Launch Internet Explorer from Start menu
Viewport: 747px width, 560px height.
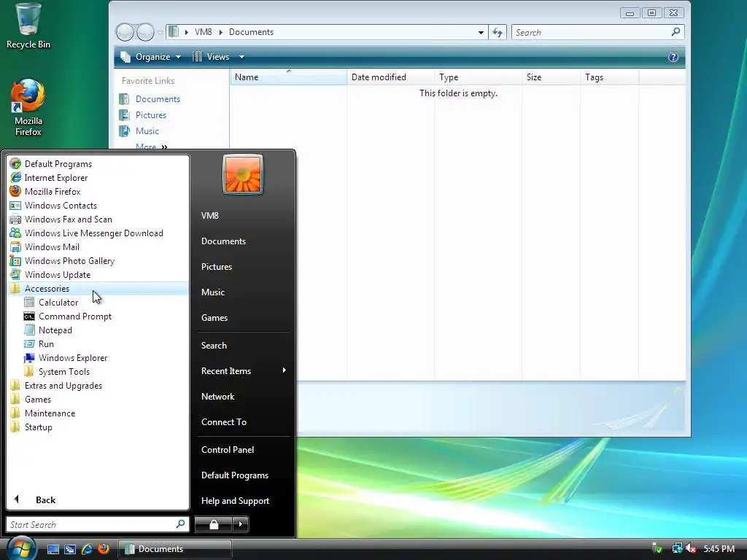tap(55, 178)
